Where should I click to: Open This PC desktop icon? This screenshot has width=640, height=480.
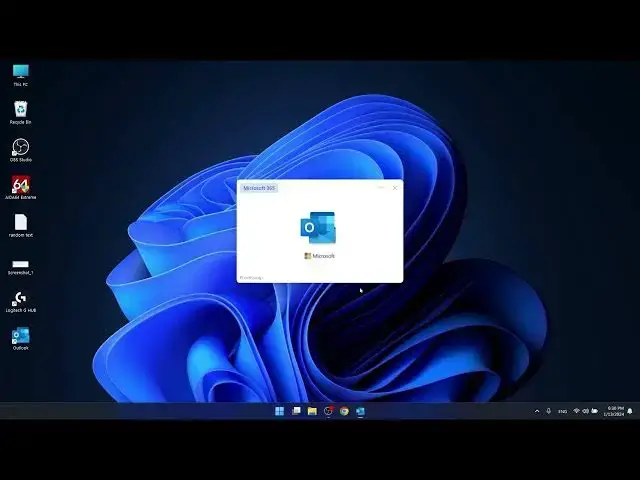point(20,75)
